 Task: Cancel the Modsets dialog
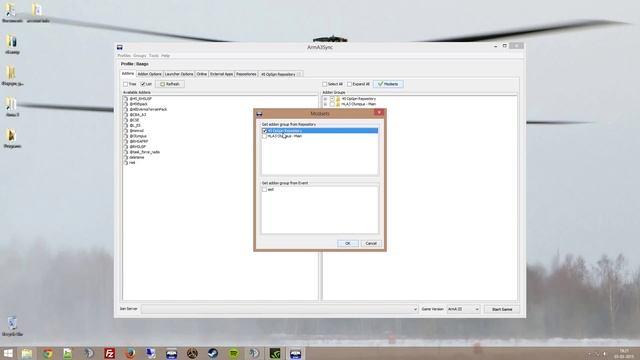[x=371, y=243]
